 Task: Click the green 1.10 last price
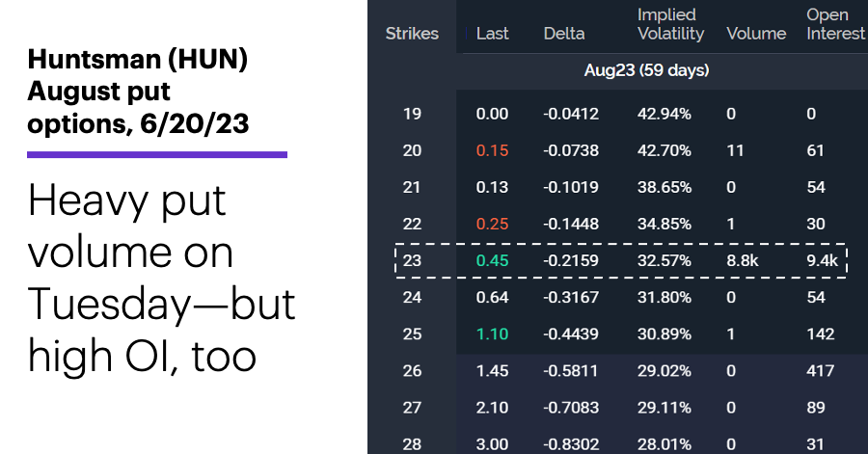tap(492, 334)
